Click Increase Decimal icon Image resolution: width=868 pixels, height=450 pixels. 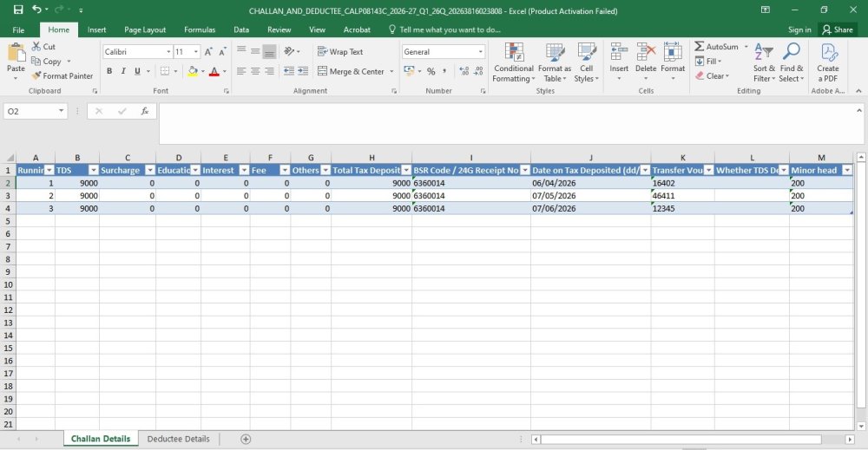pyautogui.click(x=464, y=71)
